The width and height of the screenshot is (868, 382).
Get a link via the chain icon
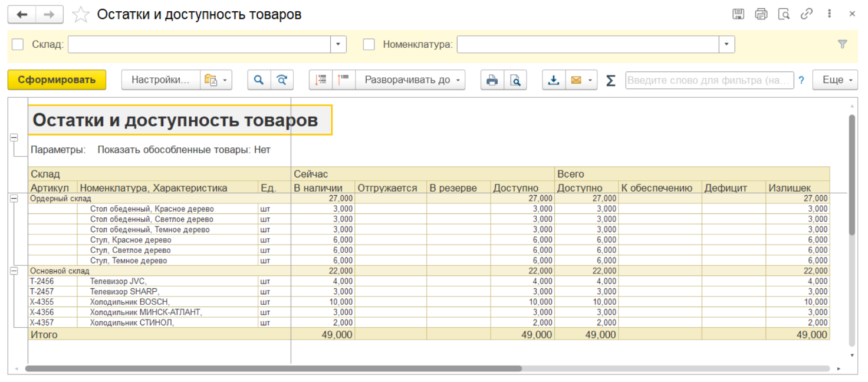806,14
